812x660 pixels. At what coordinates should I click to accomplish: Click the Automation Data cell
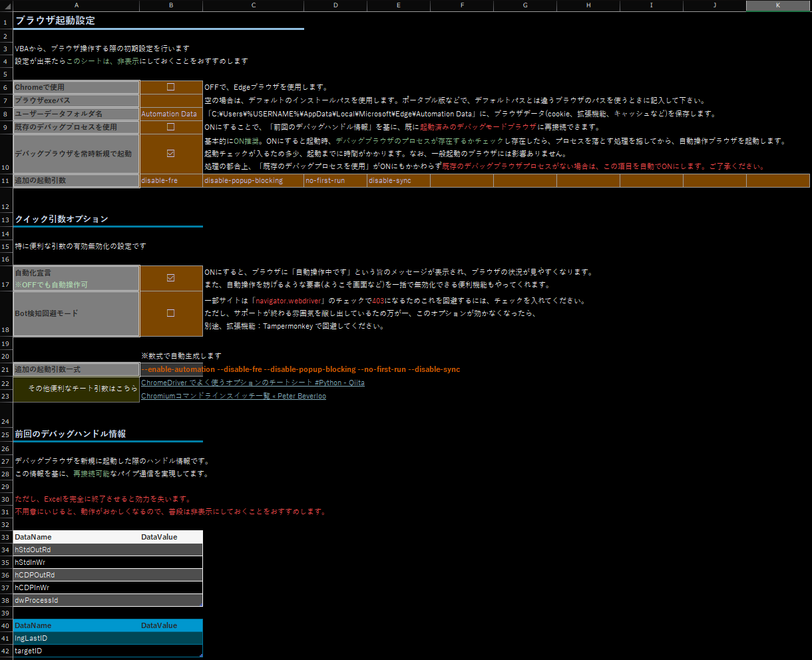tap(171, 114)
